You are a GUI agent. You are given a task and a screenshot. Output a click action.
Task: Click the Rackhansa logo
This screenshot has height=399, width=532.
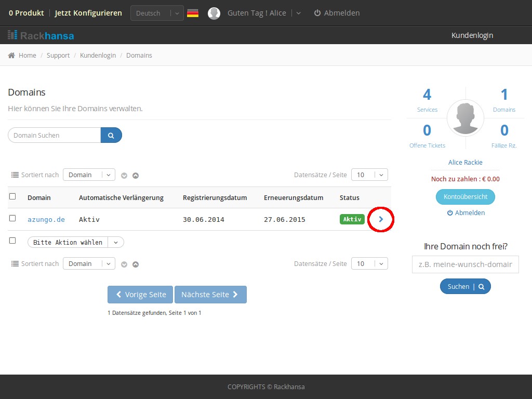[x=41, y=35]
